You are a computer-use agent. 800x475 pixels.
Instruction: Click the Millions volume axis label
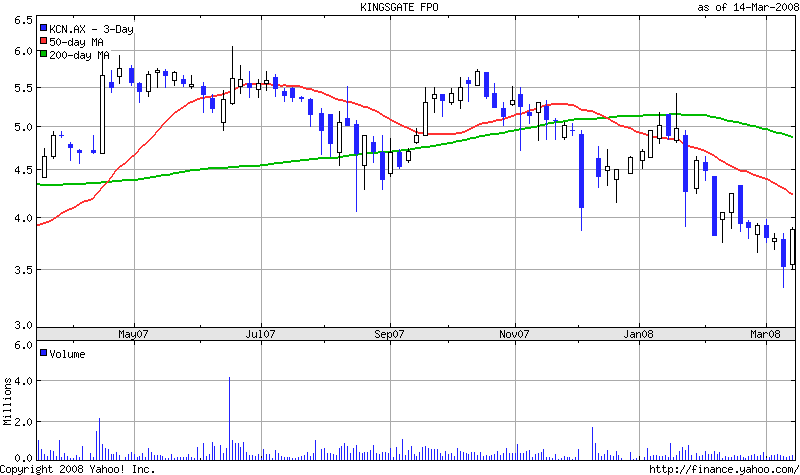click(x=7, y=400)
